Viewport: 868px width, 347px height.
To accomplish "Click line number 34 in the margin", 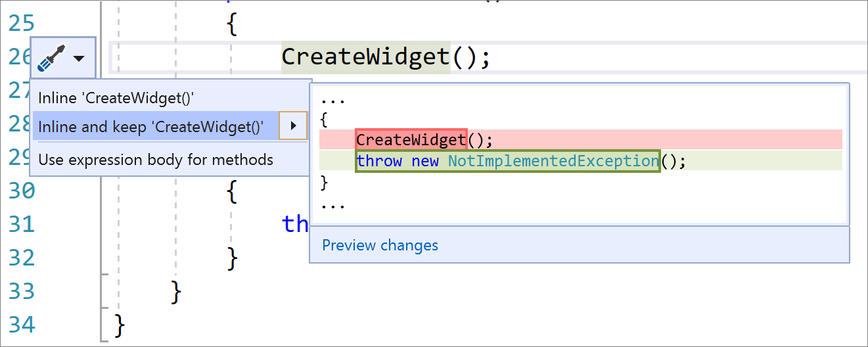I will tap(21, 325).
